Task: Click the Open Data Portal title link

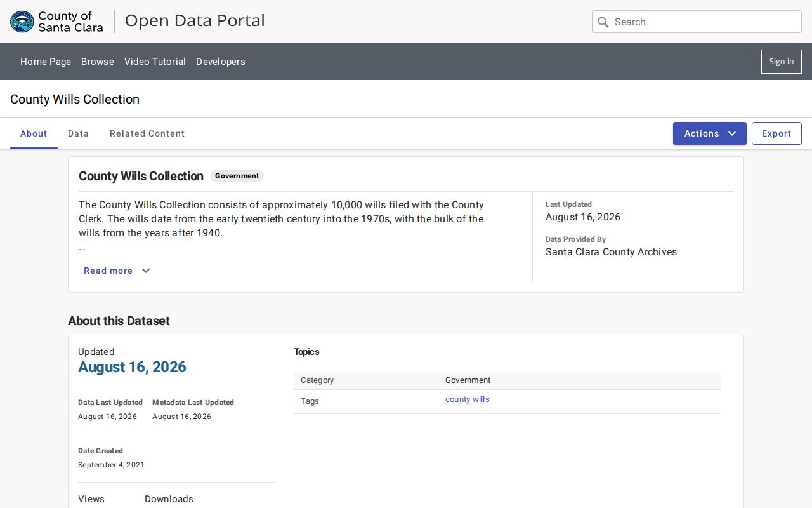Action: (195, 20)
